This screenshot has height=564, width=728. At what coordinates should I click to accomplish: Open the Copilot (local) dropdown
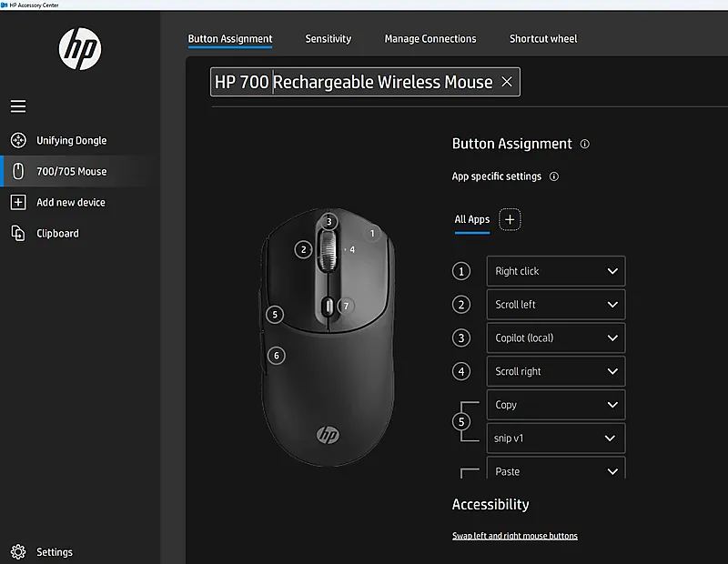(x=556, y=337)
